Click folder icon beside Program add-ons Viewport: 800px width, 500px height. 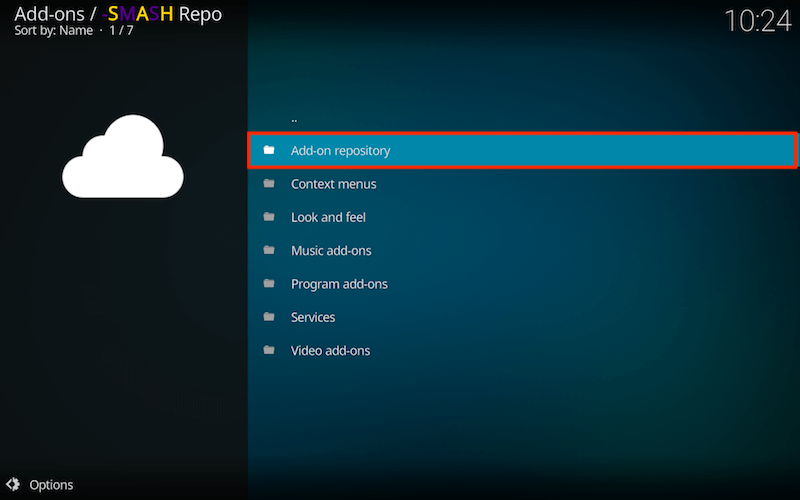click(x=269, y=283)
